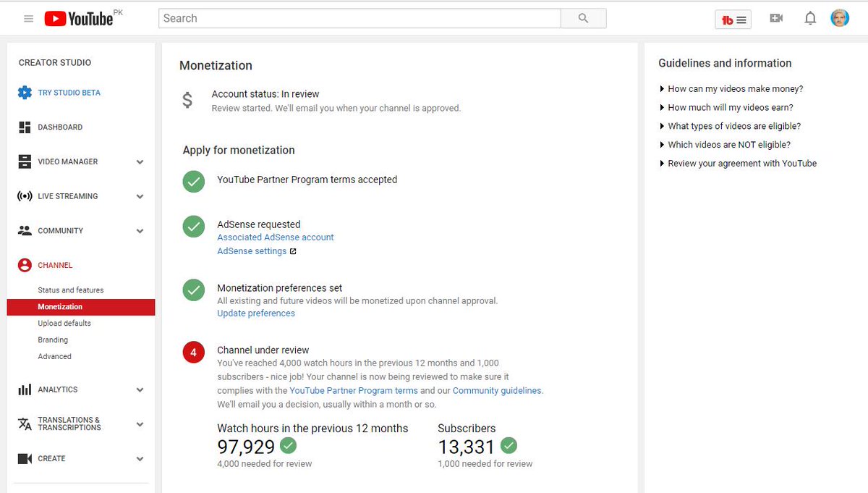
Task: Click the Create camera icon
Action: (x=25, y=459)
